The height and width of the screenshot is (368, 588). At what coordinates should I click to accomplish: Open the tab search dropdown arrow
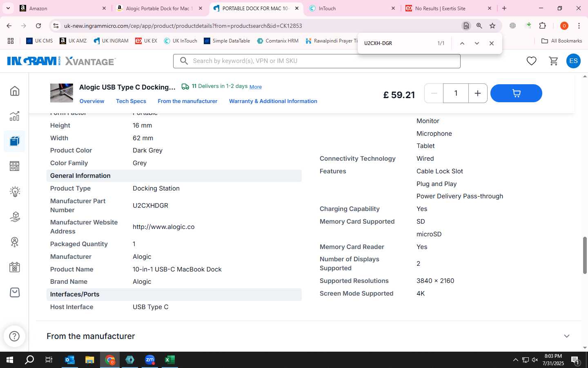(8, 8)
